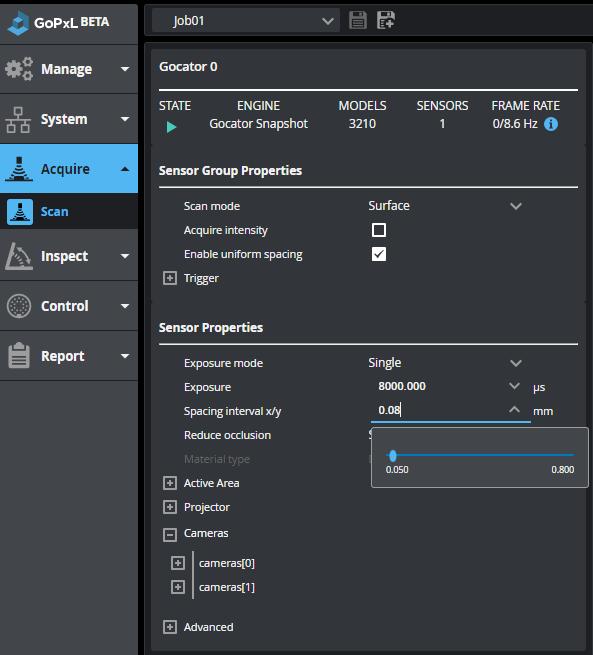
Task: Expand the Trigger section
Action: 170,278
